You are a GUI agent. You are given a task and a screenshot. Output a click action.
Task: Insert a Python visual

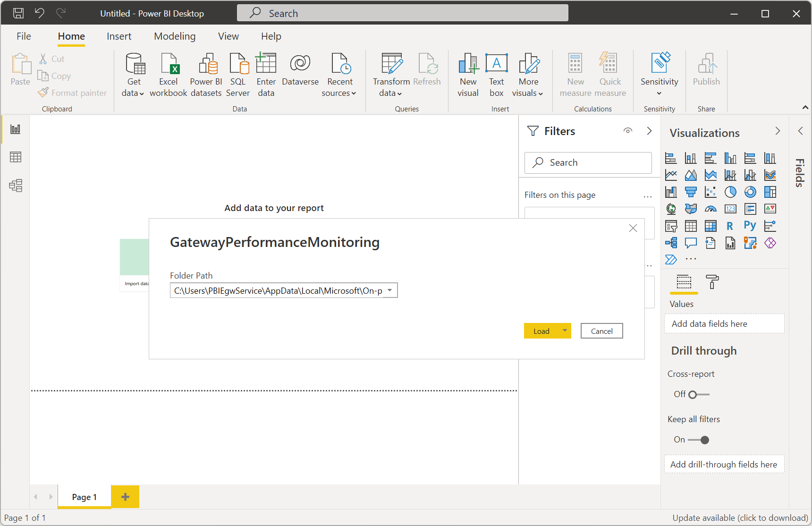pos(750,226)
